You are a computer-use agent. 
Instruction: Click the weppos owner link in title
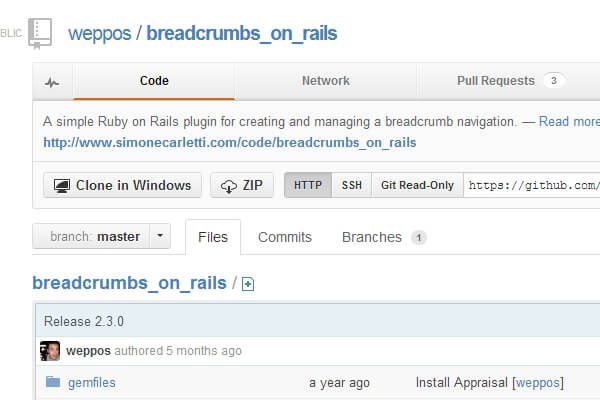click(97, 33)
